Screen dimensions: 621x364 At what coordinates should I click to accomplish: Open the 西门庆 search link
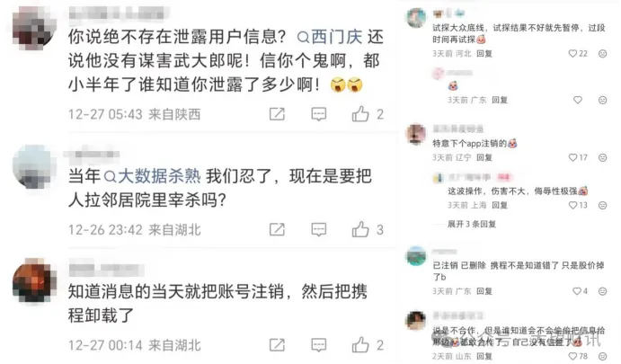pyautogui.click(x=330, y=37)
